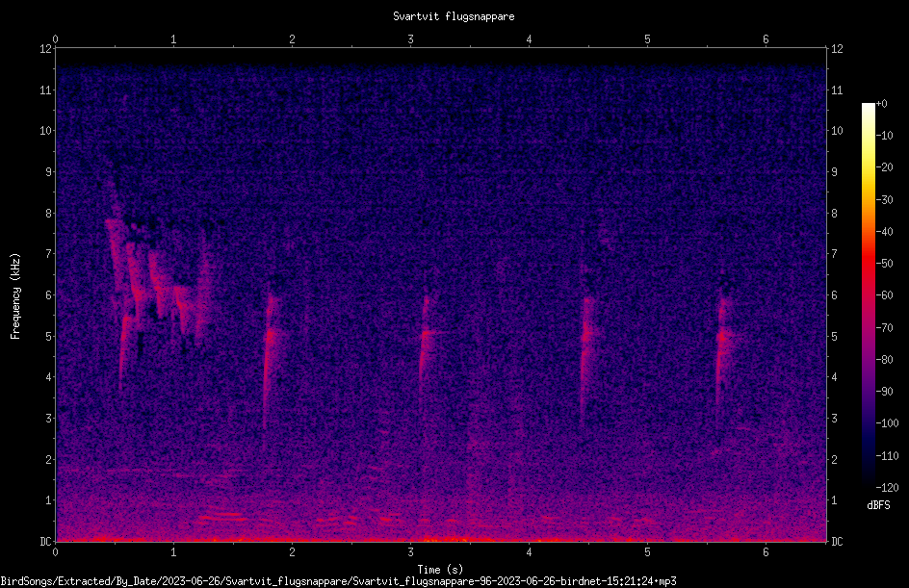Click '5' on the top time axis
909x588 pixels.
point(647,39)
